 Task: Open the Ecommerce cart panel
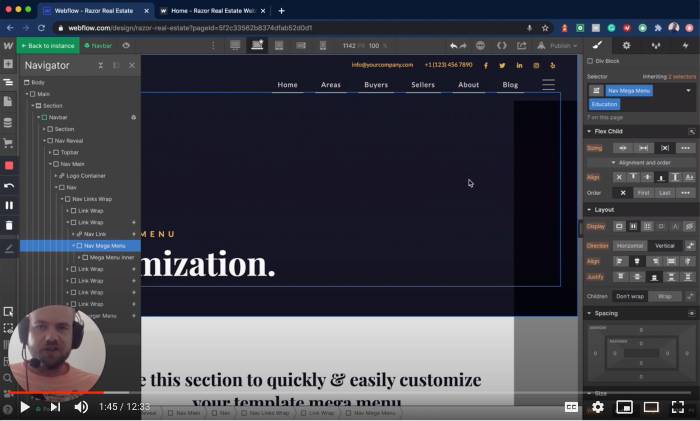[x=9, y=143]
